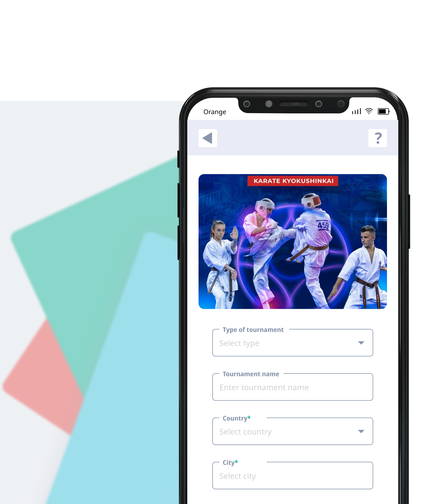The height and width of the screenshot is (504, 425).
Task: Tap the Enter tournament name text field
Action: pyautogui.click(x=292, y=387)
